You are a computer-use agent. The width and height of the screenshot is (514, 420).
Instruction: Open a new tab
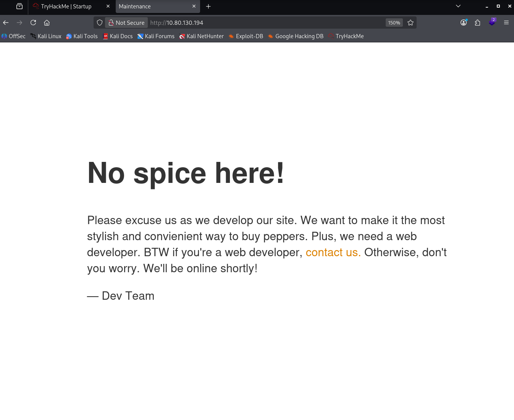click(x=209, y=6)
